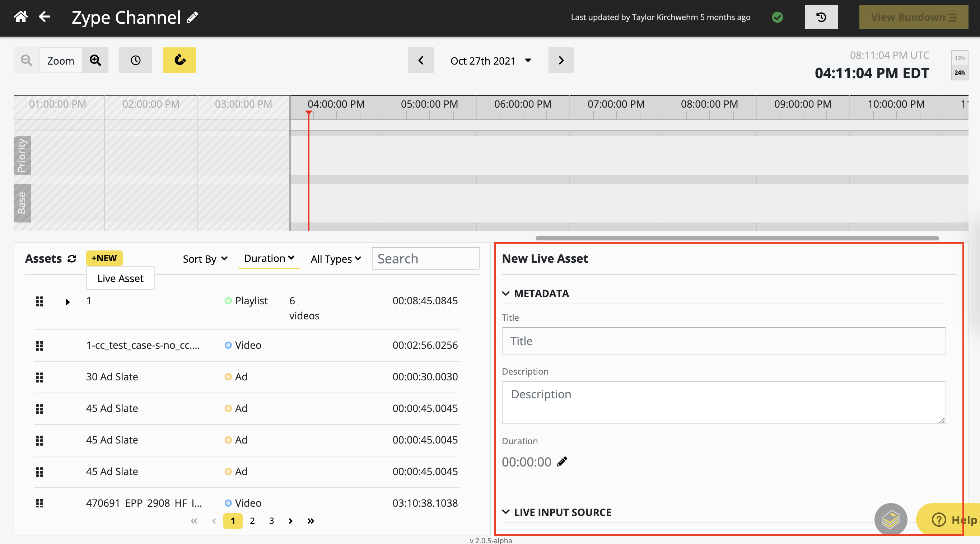Focus the assets Search field
This screenshot has width=980, height=544.
point(425,258)
